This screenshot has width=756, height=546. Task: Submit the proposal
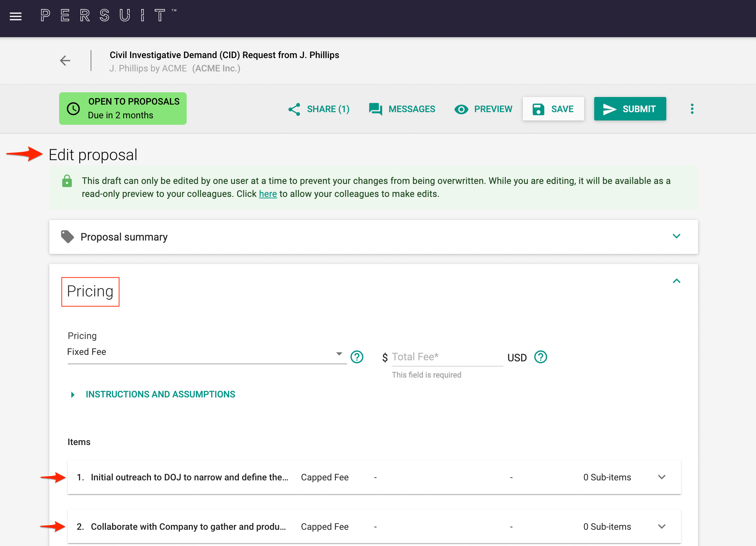630,109
